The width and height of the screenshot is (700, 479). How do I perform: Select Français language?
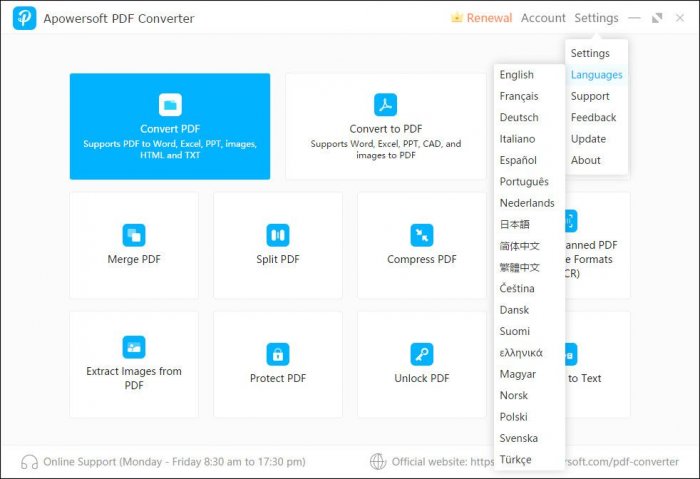pos(529,96)
